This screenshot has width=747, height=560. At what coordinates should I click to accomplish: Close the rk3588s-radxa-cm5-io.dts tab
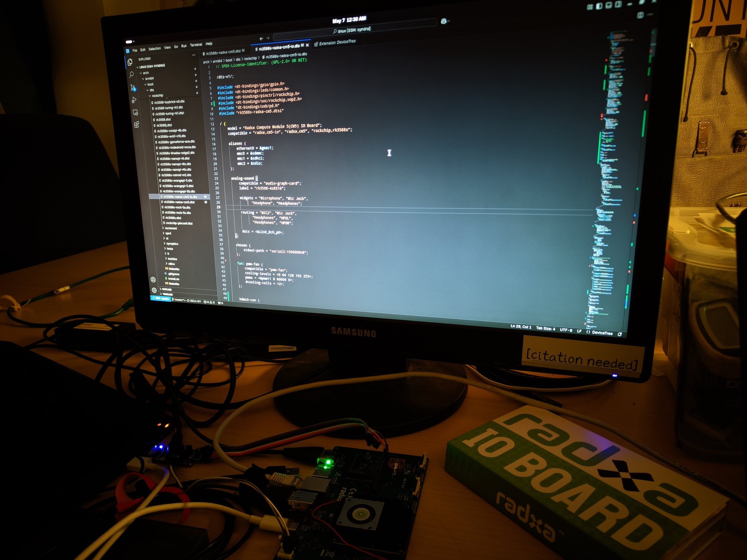click(307, 45)
